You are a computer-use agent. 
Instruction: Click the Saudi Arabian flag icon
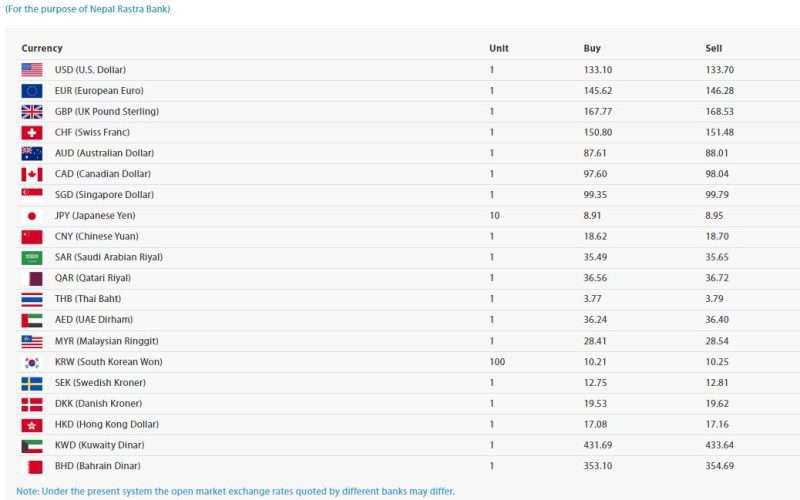click(x=32, y=258)
